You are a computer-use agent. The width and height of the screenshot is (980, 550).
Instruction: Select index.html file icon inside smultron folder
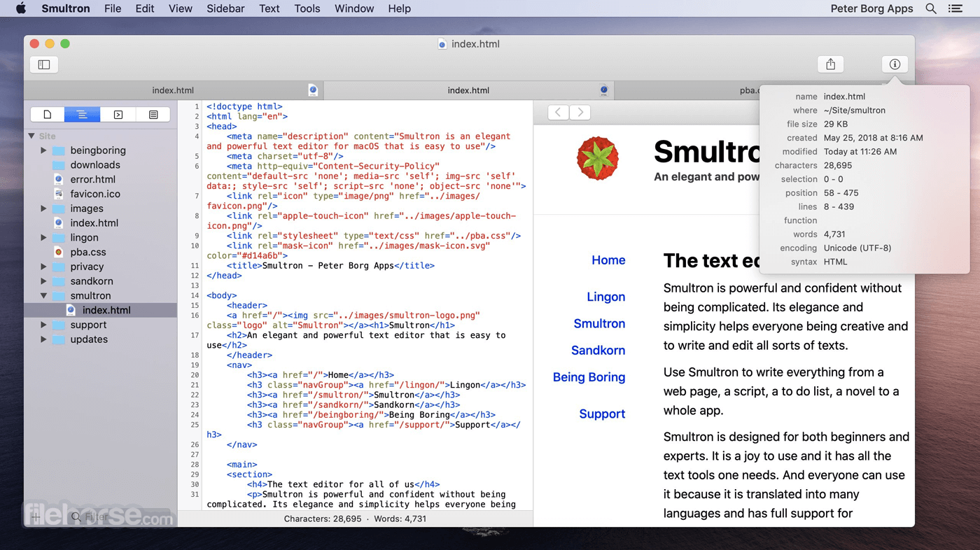click(71, 310)
